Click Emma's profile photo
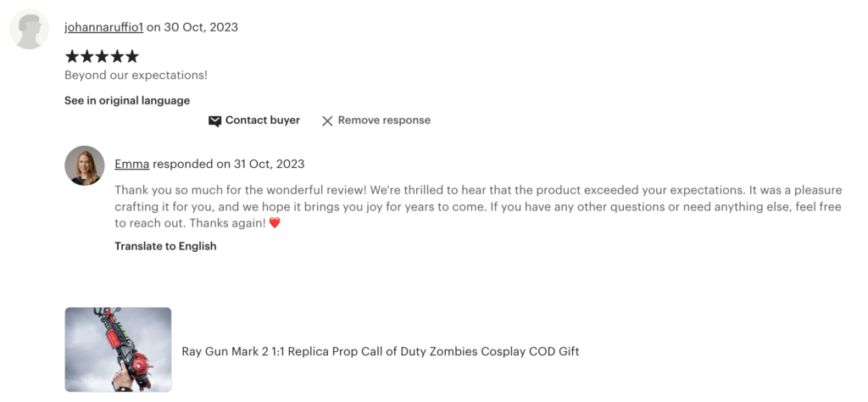The image size is (868, 402). pyautogui.click(x=85, y=165)
